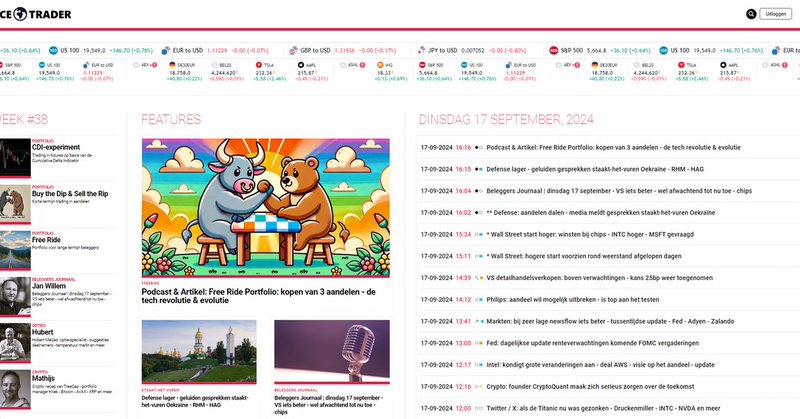The width and height of the screenshot is (800, 419).
Task: Click the S&P 500 icon in larger top ticker
Action: 554,51
